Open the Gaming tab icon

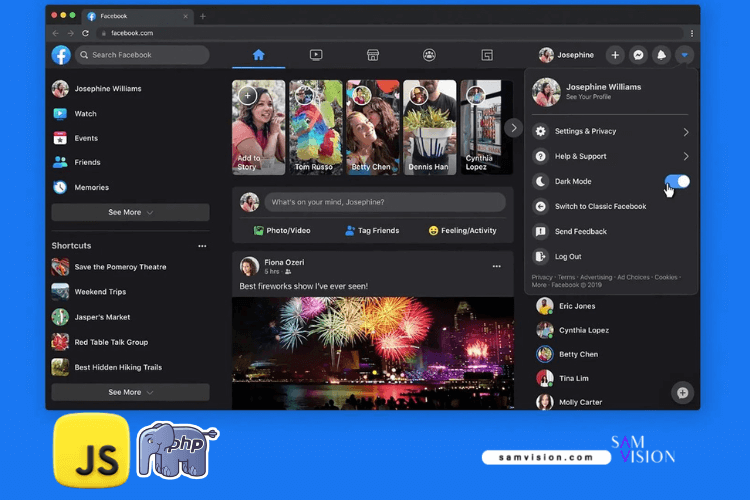(487, 55)
